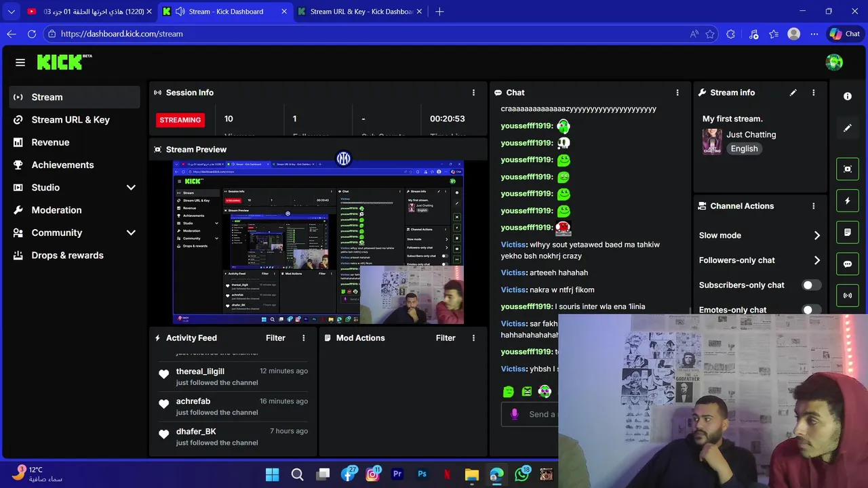This screenshot has width=868, height=488.
Task: Click dhafer_BK follow entry
Action: [233, 436]
